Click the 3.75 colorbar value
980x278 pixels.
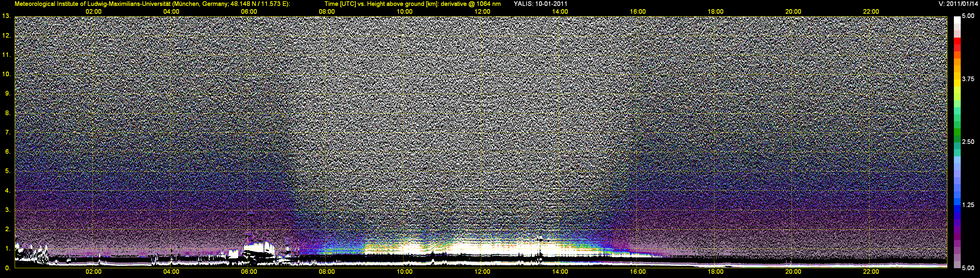coord(968,79)
